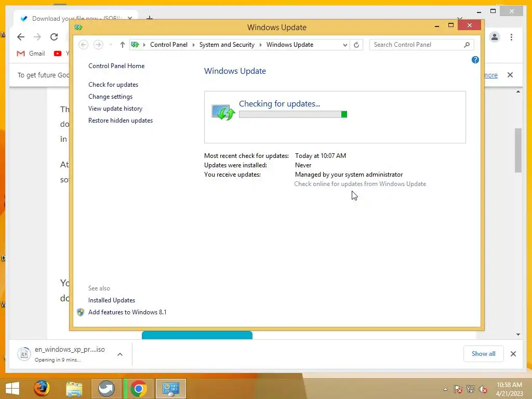Click Check for updates link
The image size is (532, 399).
click(113, 85)
